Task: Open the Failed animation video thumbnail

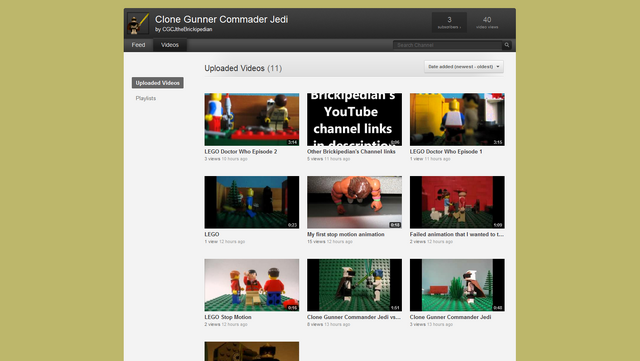Action: tap(457, 202)
